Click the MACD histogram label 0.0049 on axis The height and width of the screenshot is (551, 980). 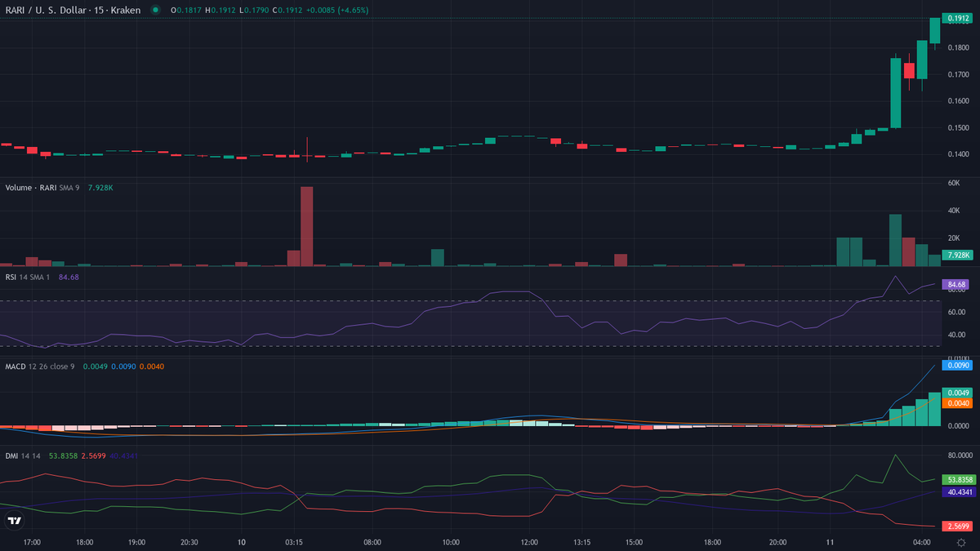coord(957,393)
